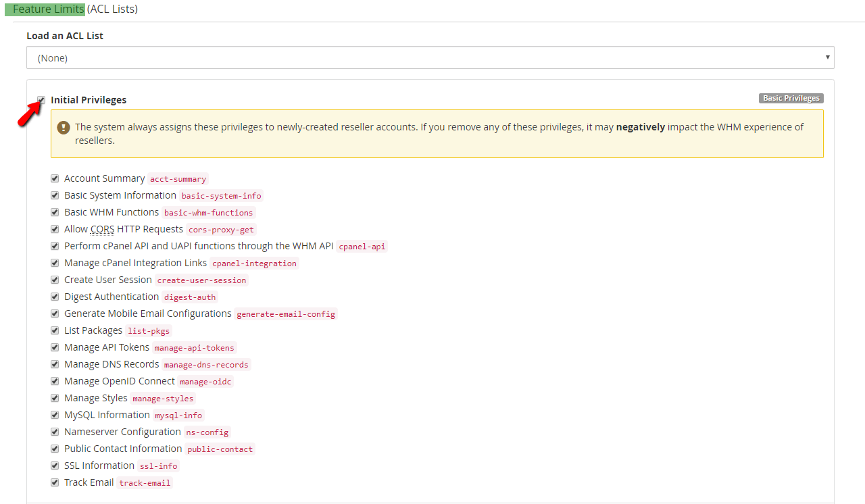The height and width of the screenshot is (504, 865).
Task: Toggle List Packages checkbox
Action: point(55,331)
